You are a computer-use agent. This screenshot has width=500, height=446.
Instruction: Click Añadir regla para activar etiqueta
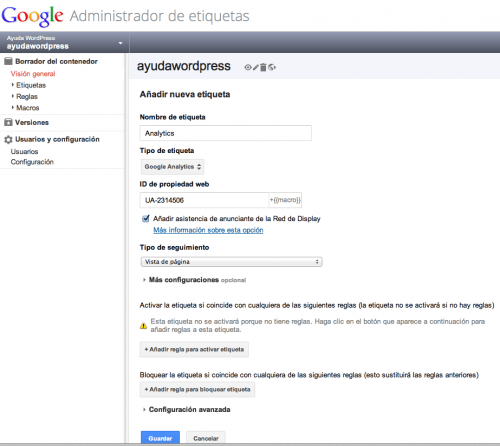tap(194, 350)
